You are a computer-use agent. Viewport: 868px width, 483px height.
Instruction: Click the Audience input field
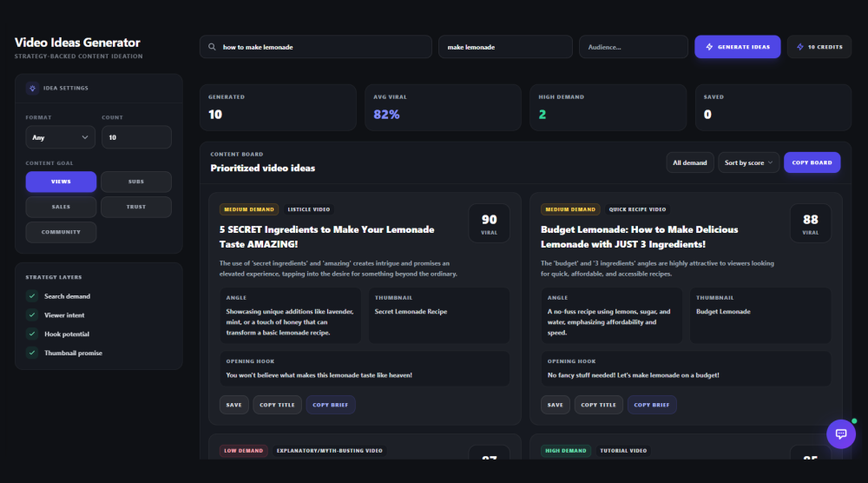coord(634,47)
